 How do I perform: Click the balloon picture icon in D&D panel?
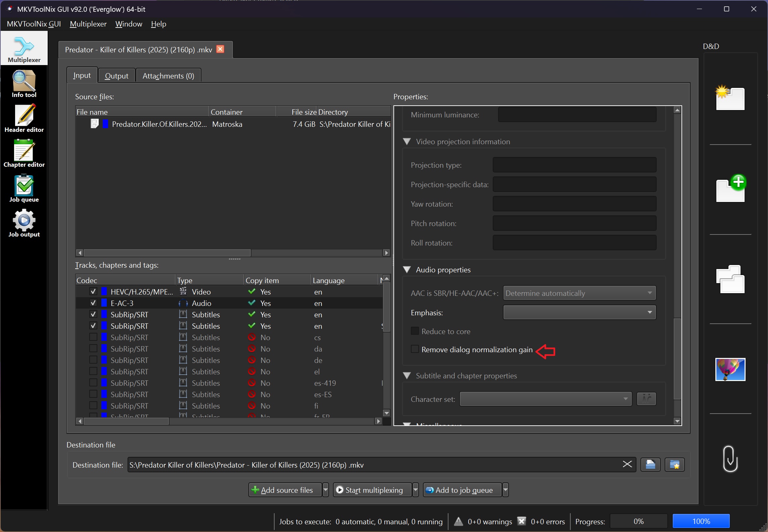click(x=730, y=369)
